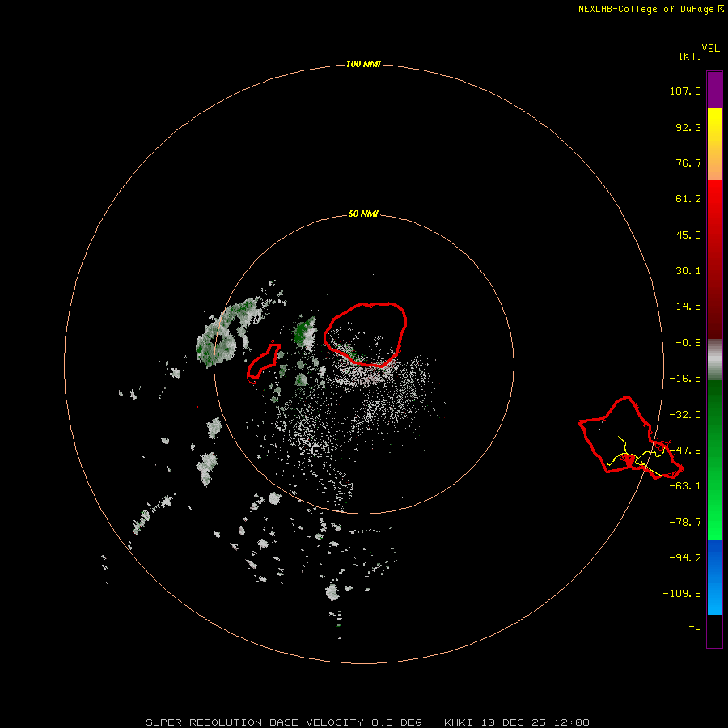This screenshot has width=728, height=728.
Task: Click the small narrow red island outline
Action: point(264,362)
